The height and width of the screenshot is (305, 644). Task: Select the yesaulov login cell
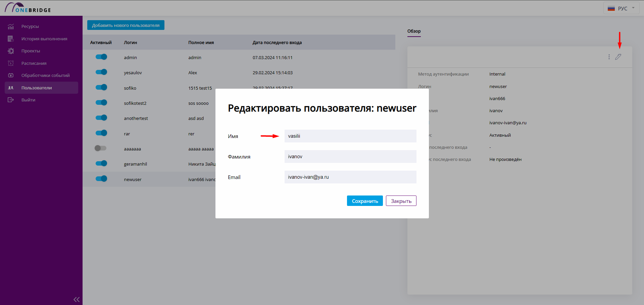pyautogui.click(x=133, y=73)
